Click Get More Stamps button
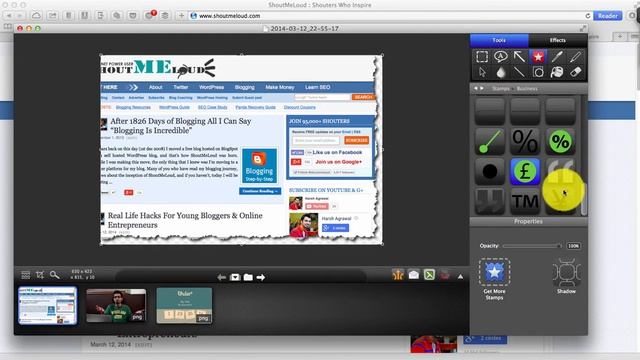 point(494,279)
